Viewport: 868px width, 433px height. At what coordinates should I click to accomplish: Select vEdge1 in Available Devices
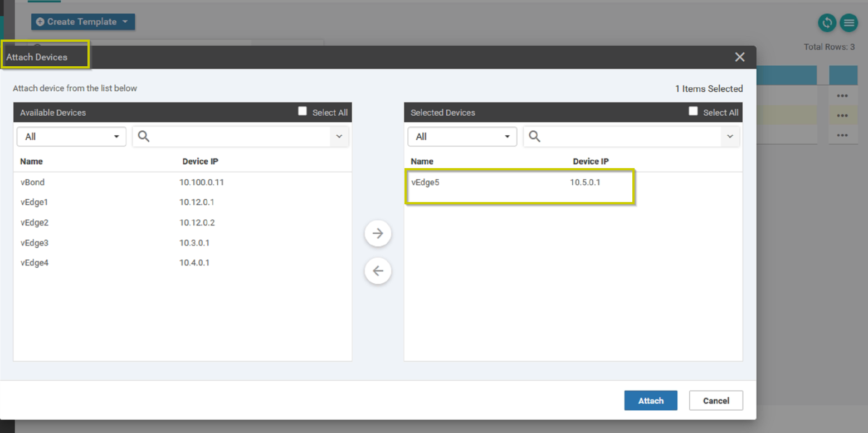183,202
